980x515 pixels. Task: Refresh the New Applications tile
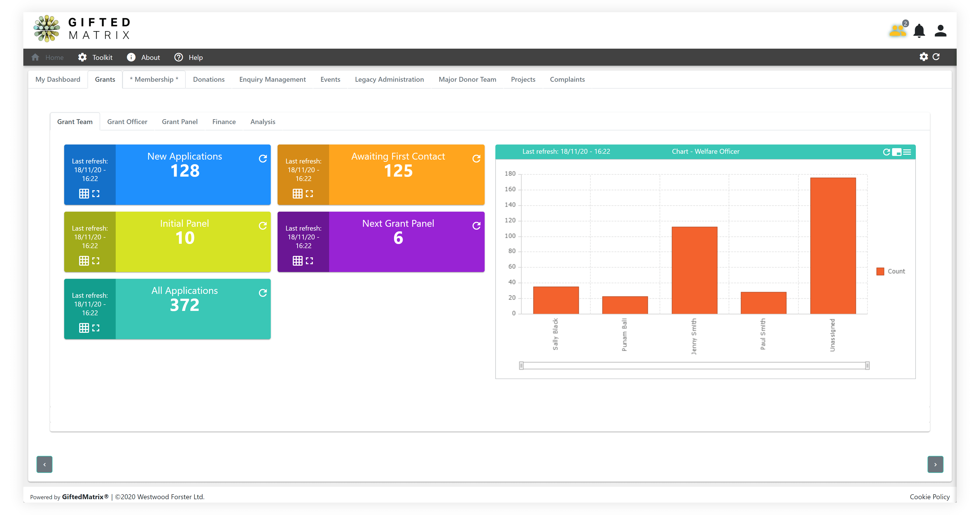tap(262, 159)
